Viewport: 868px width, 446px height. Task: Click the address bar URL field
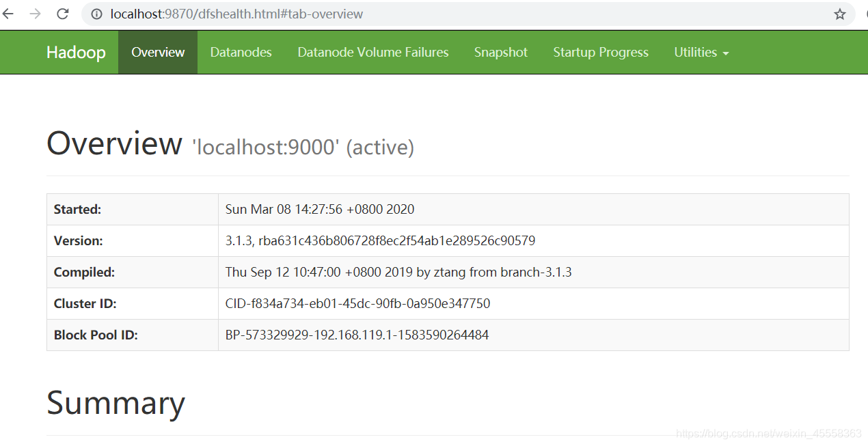tap(468, 14)
